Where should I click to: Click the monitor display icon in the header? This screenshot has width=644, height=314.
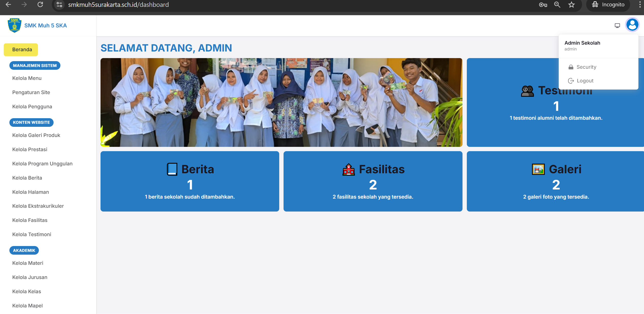(x=617, y=25)
